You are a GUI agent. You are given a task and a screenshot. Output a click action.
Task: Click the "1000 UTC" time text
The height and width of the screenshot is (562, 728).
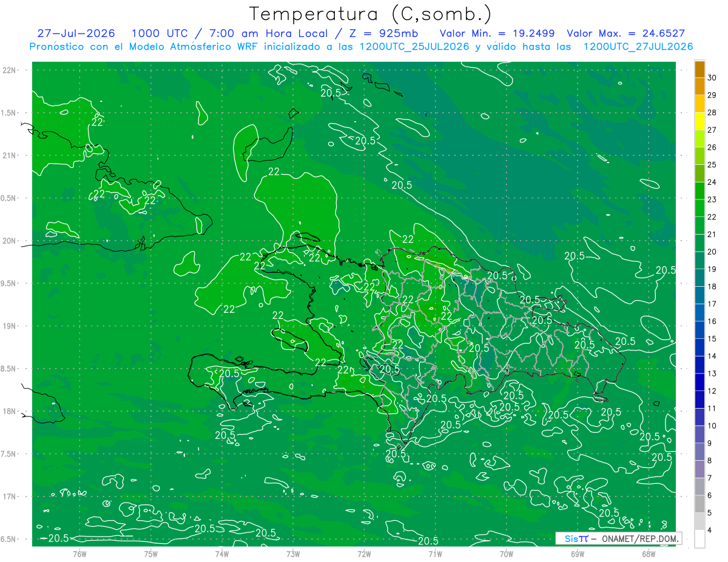click(160, 33)
